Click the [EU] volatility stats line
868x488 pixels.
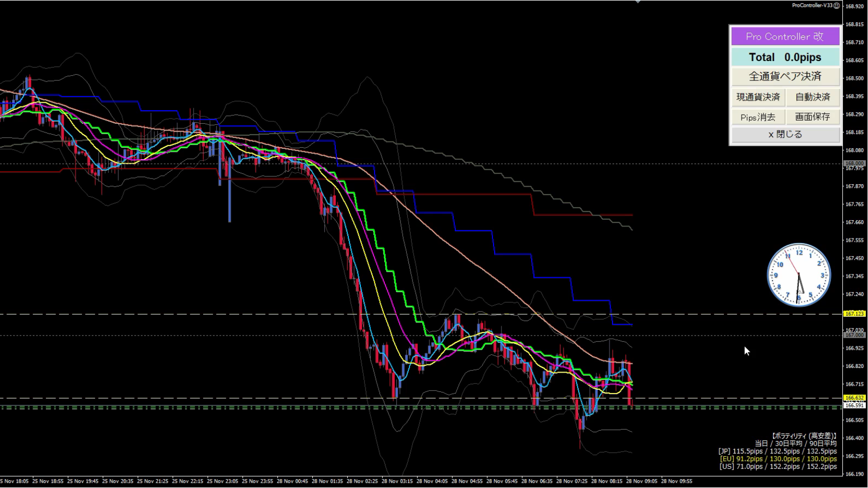(x=778, y=459)
